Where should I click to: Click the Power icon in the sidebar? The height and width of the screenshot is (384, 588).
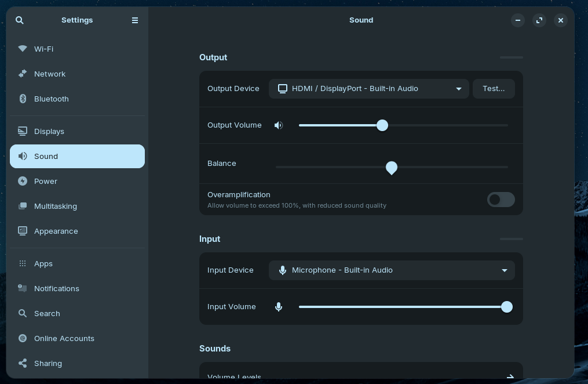[x=23, y=181]
